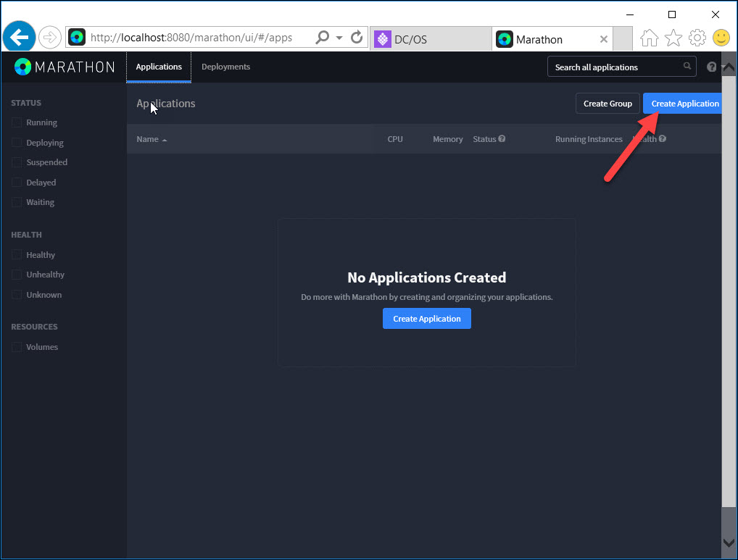
Task: Enable the Suspended status filter
Action: [x=17, y=162]
